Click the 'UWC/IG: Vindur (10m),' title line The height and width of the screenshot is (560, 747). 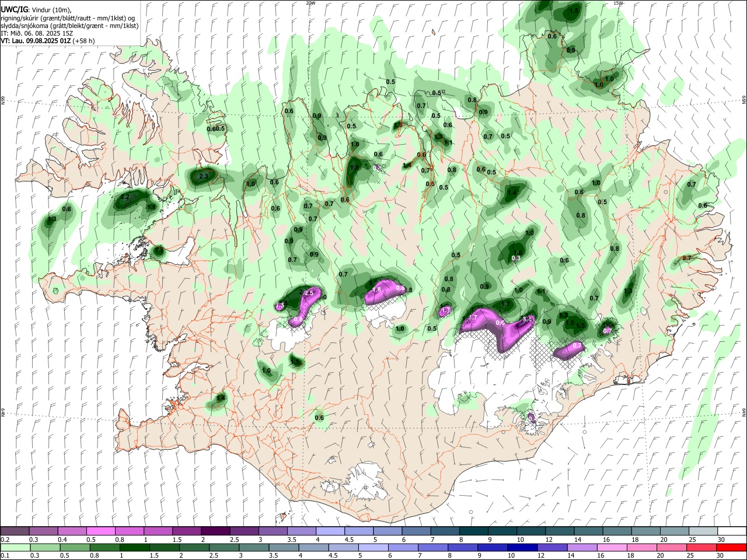[36, 10]
